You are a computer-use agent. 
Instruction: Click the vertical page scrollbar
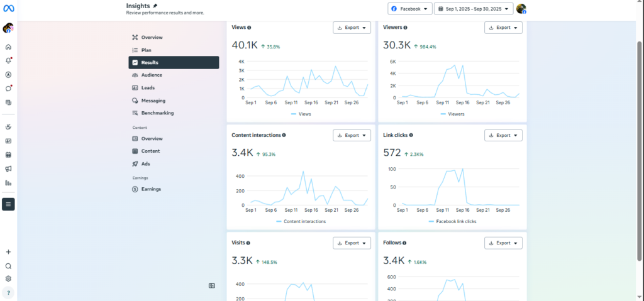[639, 150]
